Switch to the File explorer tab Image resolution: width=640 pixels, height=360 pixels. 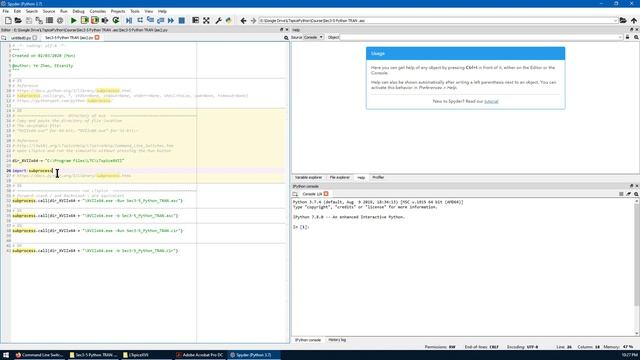339,178
